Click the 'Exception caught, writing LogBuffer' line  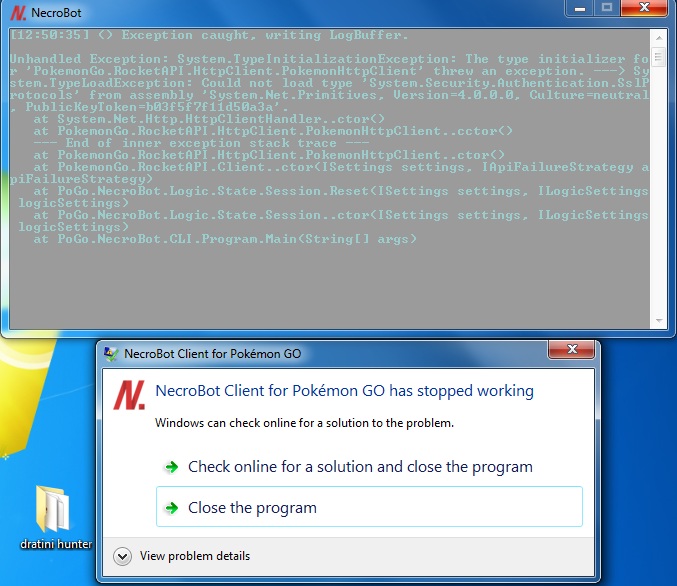pyautogui.click(x=209, y=35)
